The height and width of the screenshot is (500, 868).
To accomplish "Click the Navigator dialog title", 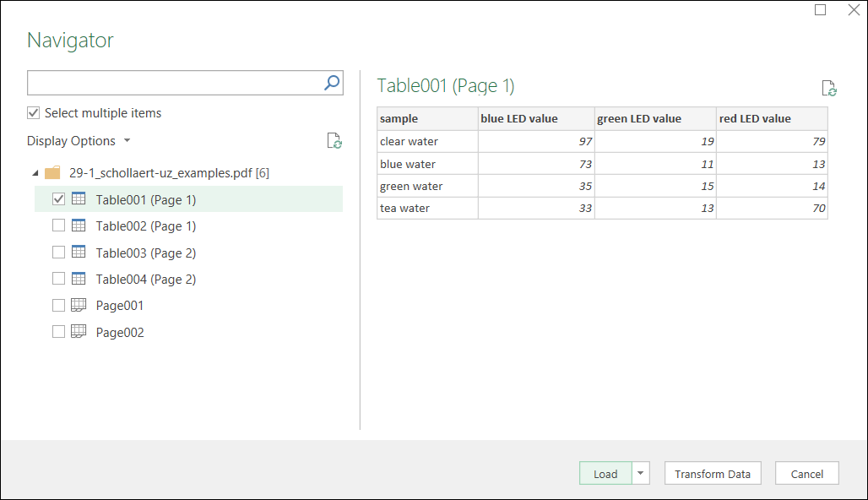I will click(x=70, y=41).
